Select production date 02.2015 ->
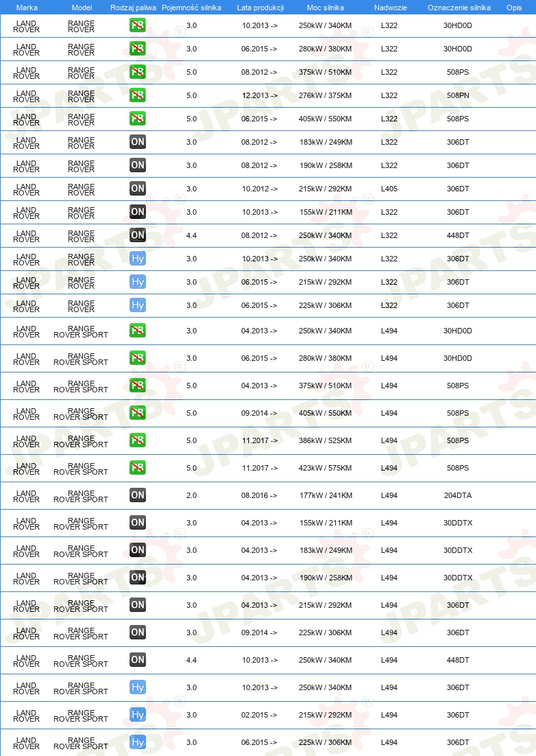Screen dimensions: 536x756 point(259,715)
